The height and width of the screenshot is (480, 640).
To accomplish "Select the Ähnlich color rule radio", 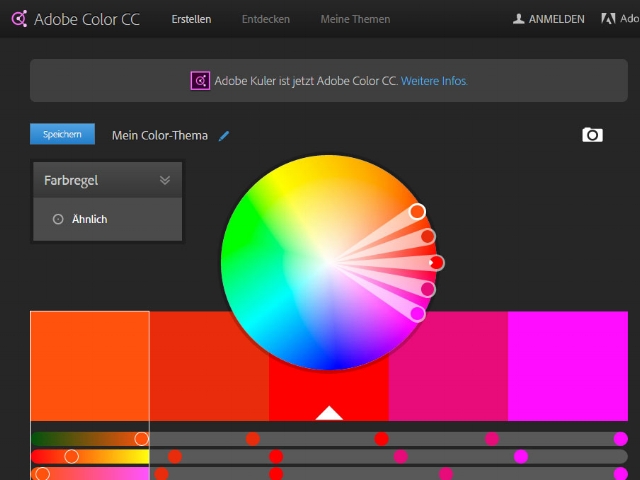I will [x=58, y=219].
